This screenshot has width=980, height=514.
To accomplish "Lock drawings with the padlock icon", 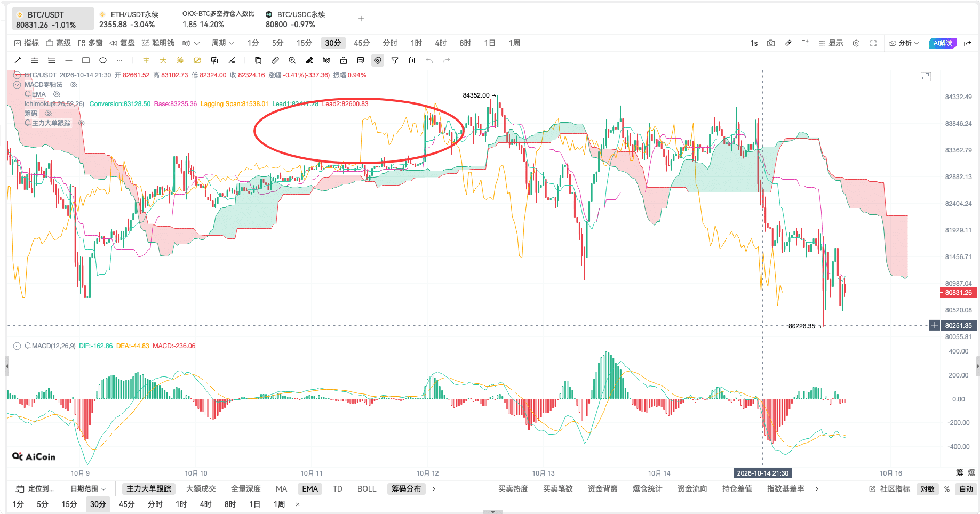I will pos(344,60).
